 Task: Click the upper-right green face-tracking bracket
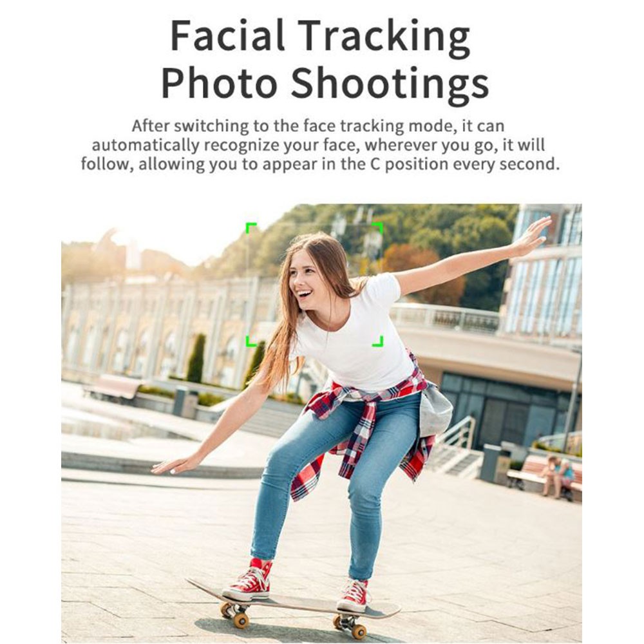click(378, 228)
